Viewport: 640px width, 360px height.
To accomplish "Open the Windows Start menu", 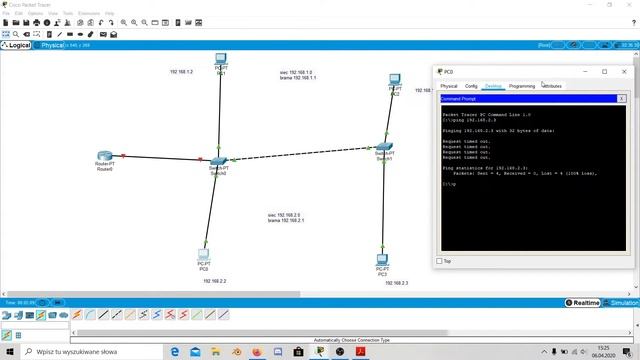I will coord(10,351).
